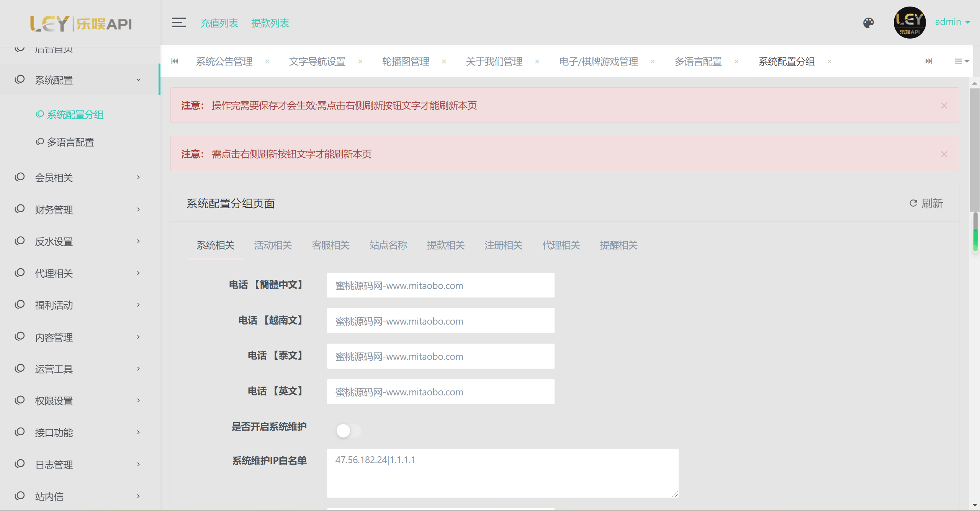The width and height of the screenshot is (980, 511).
Task: Expand the 会员相关 sidebar menu
Action: (80, 177)
